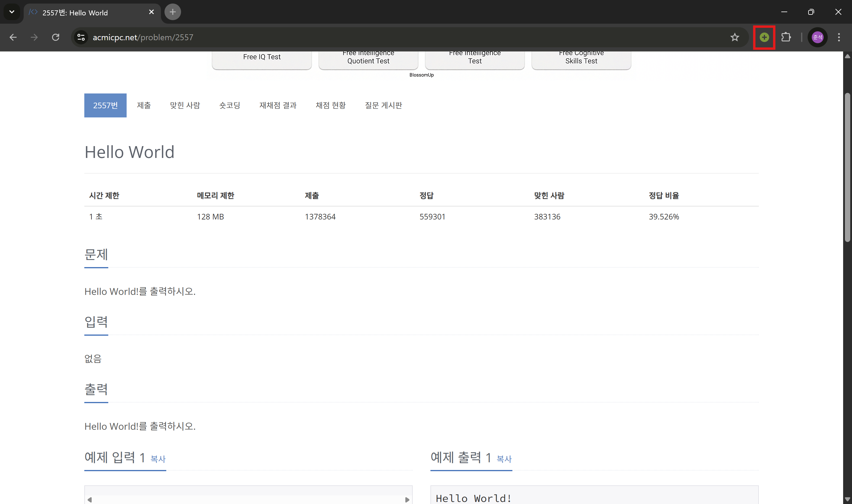Click the 문제 section heading
The width and height of the screenshot is (852, 504).
(96, 255)
